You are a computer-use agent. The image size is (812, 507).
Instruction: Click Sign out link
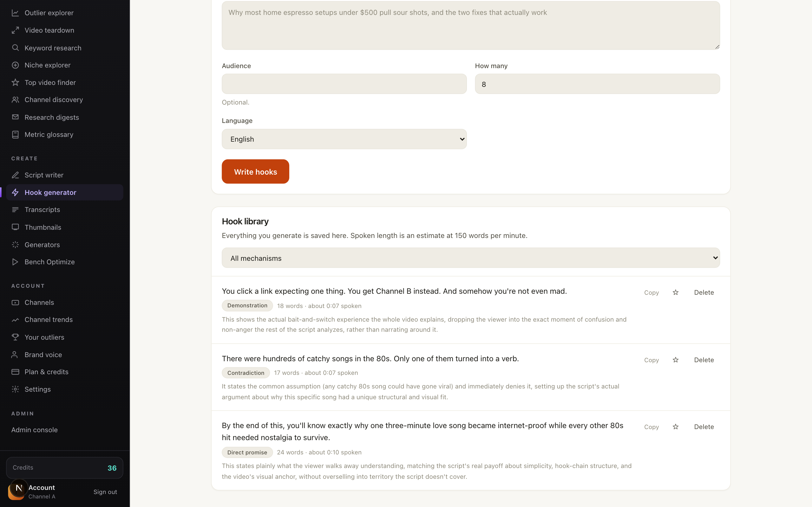click(x=105, y=491)
